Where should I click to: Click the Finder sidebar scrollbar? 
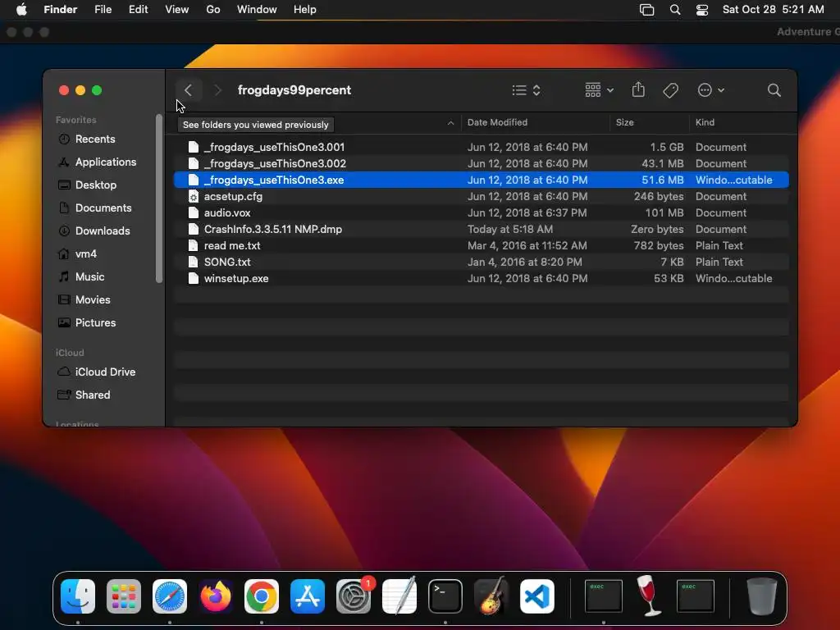(x=159, y=199)
